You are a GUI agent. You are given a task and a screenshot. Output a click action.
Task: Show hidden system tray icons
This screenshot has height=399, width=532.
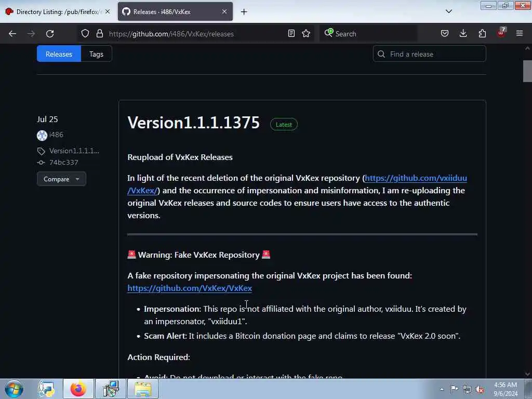coord(442,389)
